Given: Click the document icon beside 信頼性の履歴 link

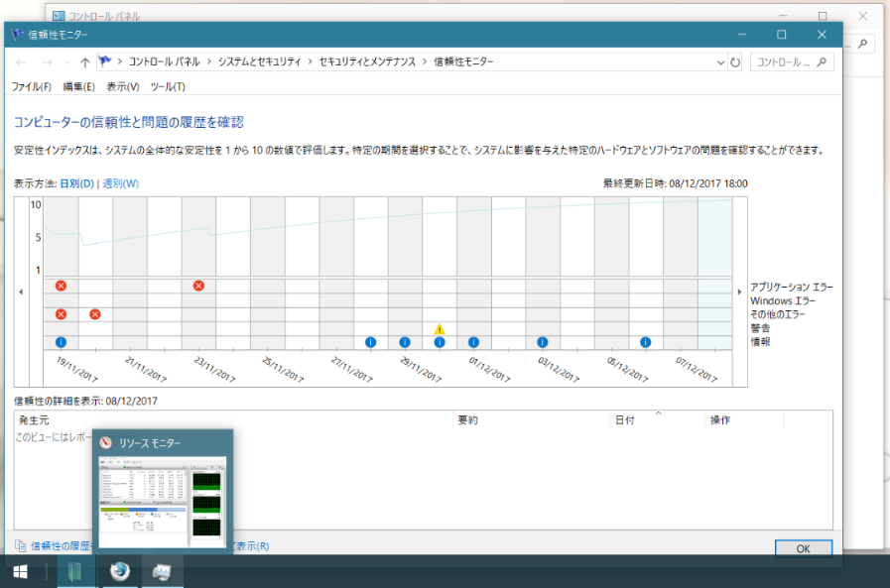Looking at the screenshot, I should point(21,546).
